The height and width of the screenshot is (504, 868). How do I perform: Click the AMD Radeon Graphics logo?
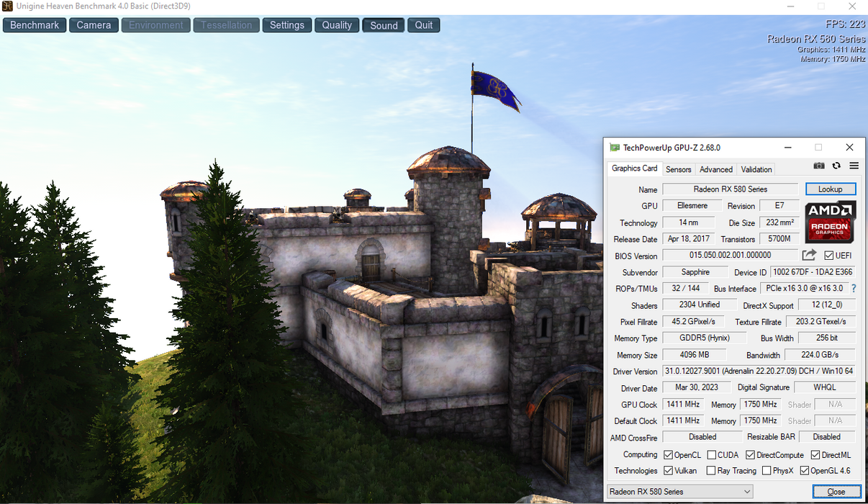point(830,221)
